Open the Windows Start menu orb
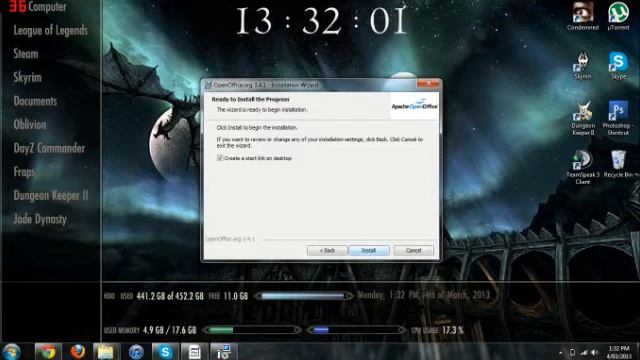Screen dimensions: 640x360 tap(11, 351)
